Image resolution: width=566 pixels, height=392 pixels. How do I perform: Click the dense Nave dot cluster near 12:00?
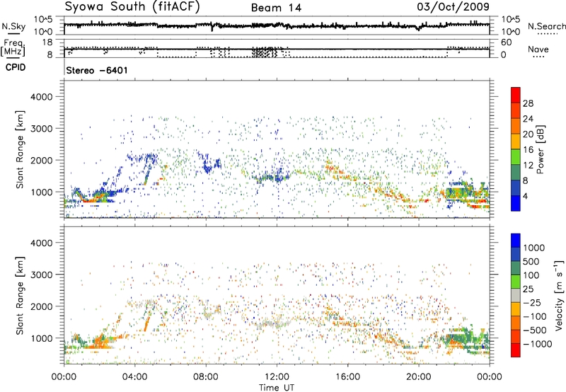265,52
